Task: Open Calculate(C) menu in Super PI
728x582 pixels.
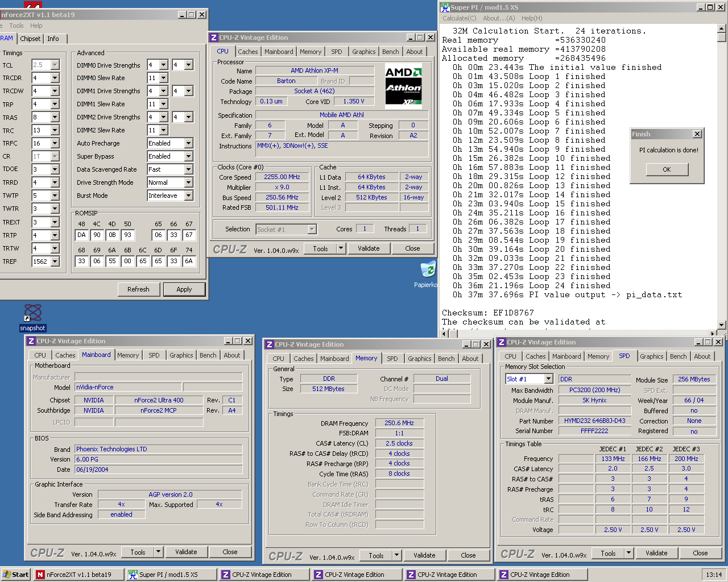Action: coord(460,18)
